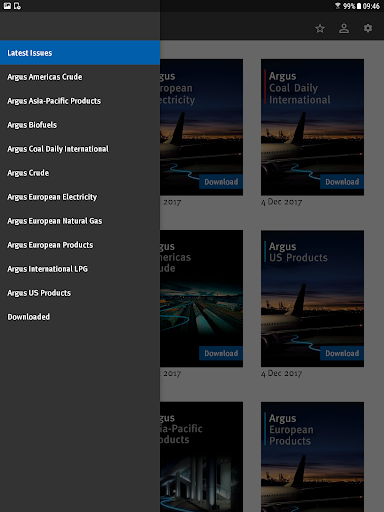
Task: Select Argus European Natural Gas entry
Action: tap(80, 221)
